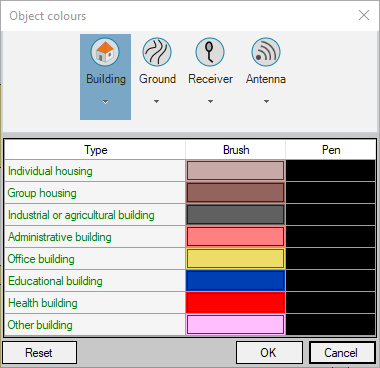Select the Ground terrain icon
Screen dimensions: 380x368
click(157, 52)
